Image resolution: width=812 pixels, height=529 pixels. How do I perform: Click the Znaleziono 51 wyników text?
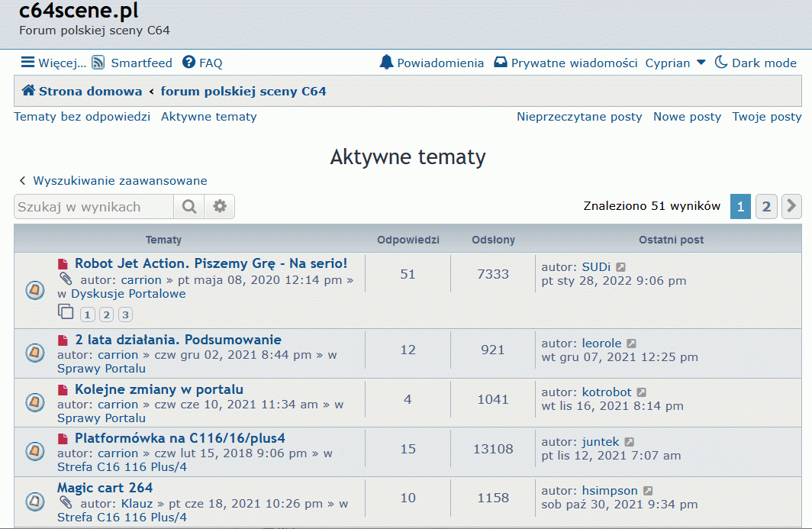click(x=652, y=206)
